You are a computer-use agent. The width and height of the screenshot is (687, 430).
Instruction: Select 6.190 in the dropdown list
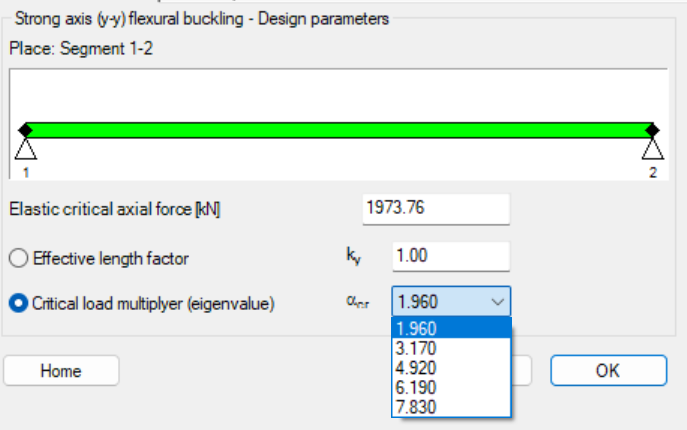452,387
